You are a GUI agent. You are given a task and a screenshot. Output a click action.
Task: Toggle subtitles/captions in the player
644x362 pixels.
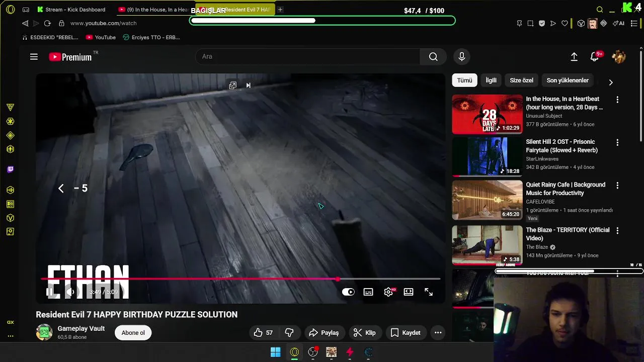point(368,292)
